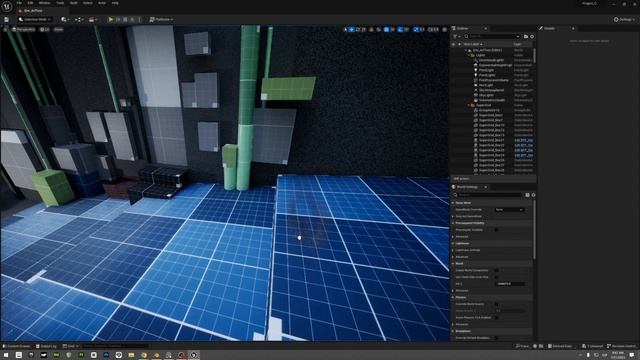This screenshot has width=640, height=360.
Task: Open editor Settings at top right
Action: click(x=624, y=20)
